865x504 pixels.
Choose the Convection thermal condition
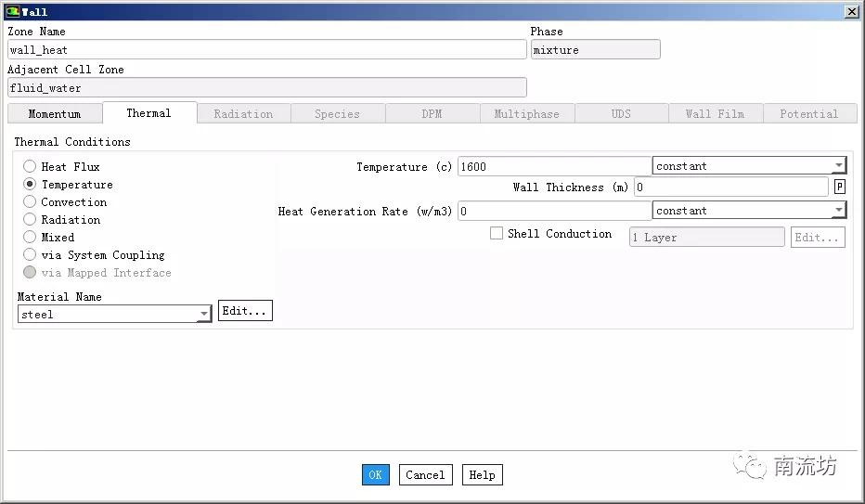pyautogui.click(x=30, y=201)
